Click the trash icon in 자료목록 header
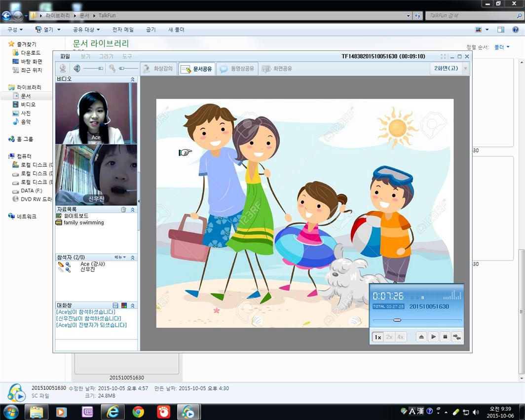The height and width of the screenshot is (420, 525). pos(123,210)
